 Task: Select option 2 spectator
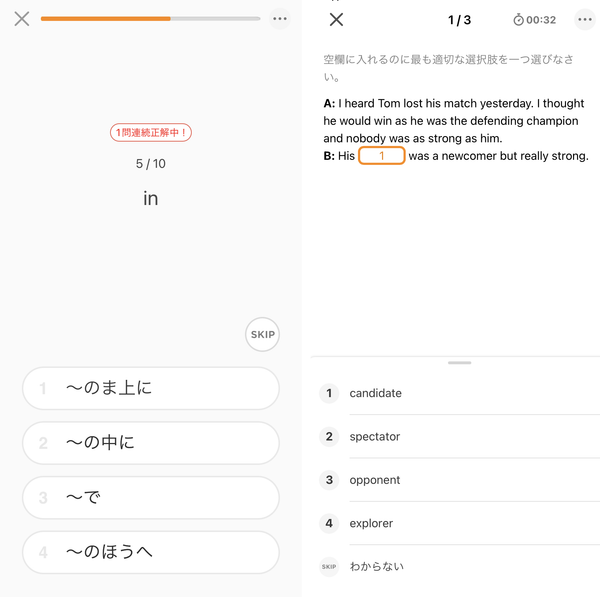coord(459,437)
